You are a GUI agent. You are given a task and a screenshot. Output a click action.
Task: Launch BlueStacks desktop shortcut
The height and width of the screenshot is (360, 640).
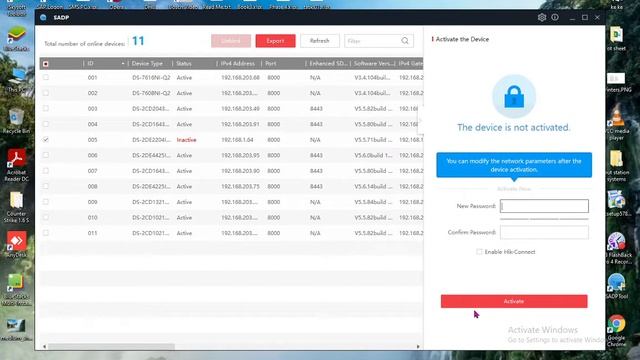point(16,38)
